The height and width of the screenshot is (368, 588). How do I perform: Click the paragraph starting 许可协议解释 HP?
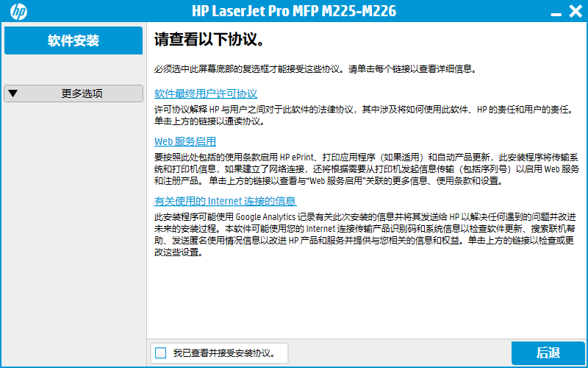(x=364, y=116)
